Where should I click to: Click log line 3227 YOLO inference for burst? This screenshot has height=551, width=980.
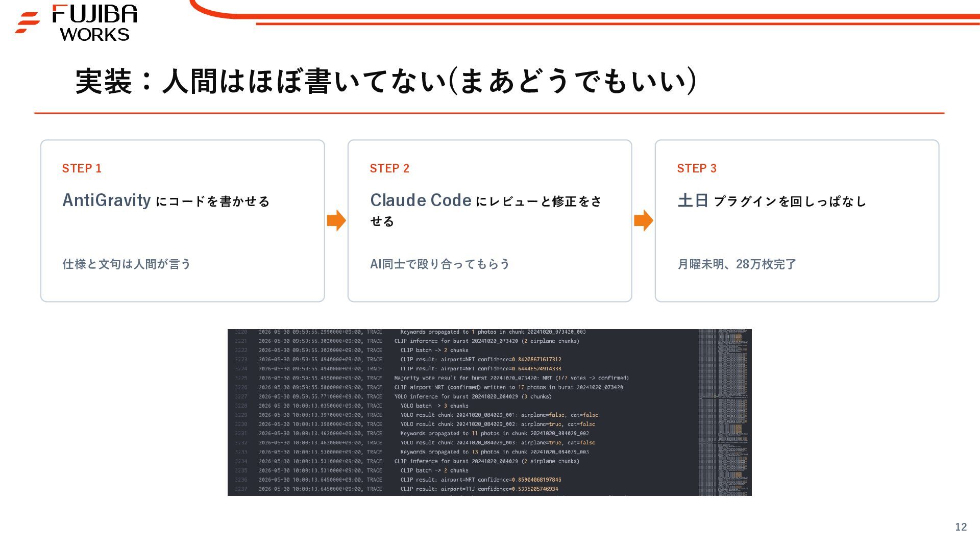pyautogui.click(x=473, y=396)
